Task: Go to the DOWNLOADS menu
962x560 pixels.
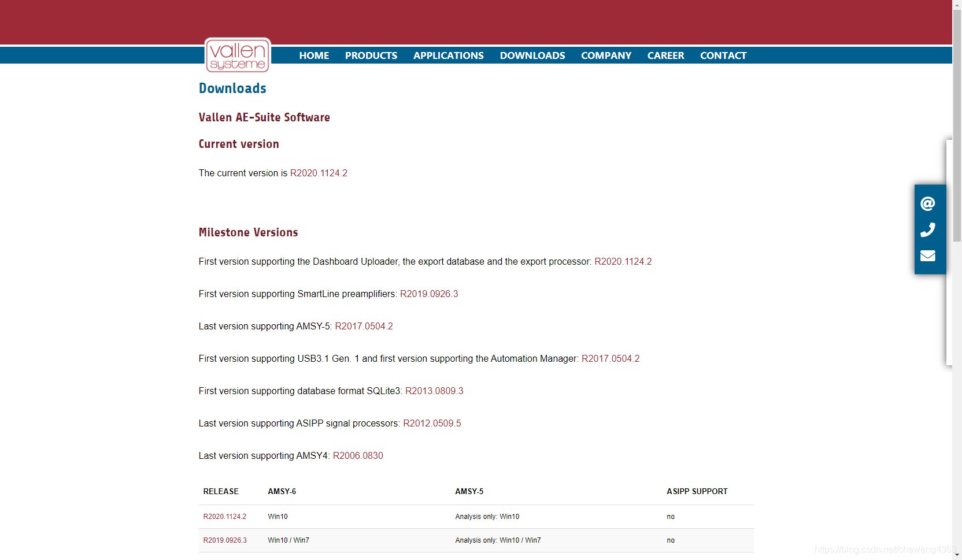Action: tap(532, 55)
